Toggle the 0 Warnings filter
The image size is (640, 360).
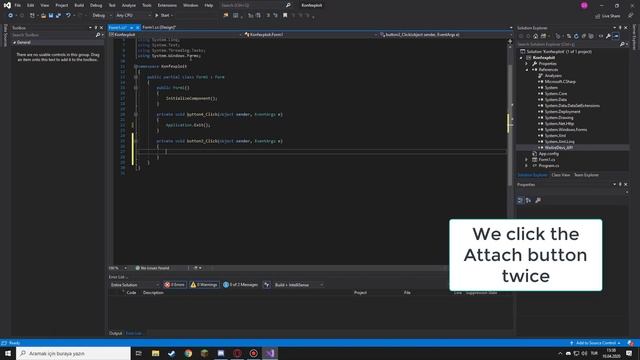click(x=204, y=285)
